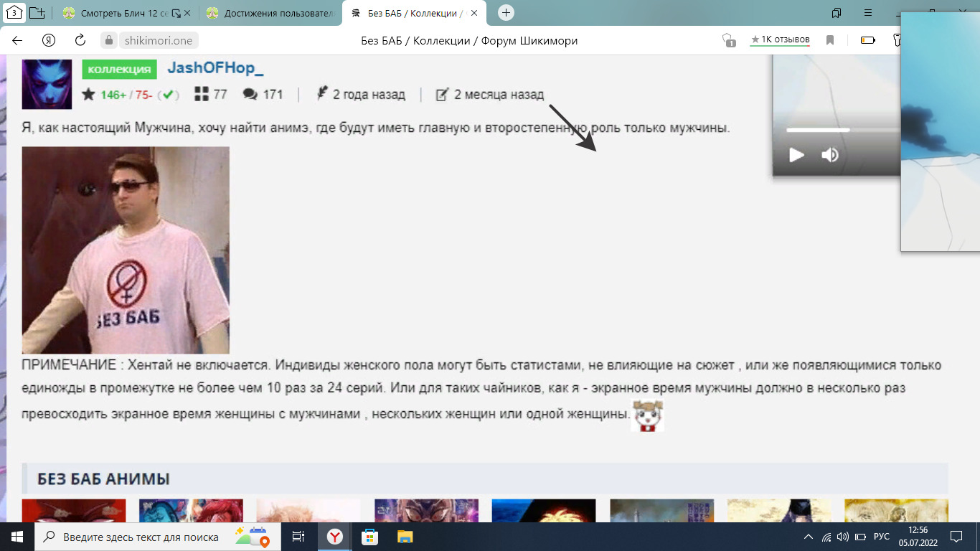Click the shikimori.one address field
This screenshot has height=551, width=980.
tap(158, 40)
